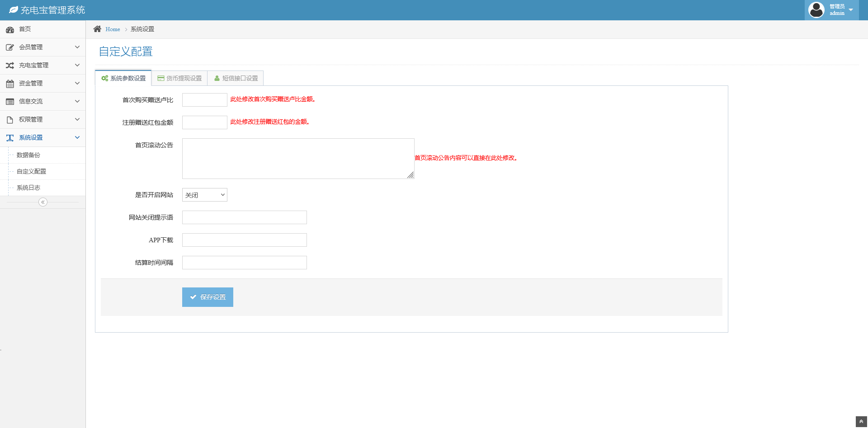The image size is (868, 428).
Task: Click the red hint about 首页滚动公告内容
Action: pyautogui.click(x=466, y=158)
